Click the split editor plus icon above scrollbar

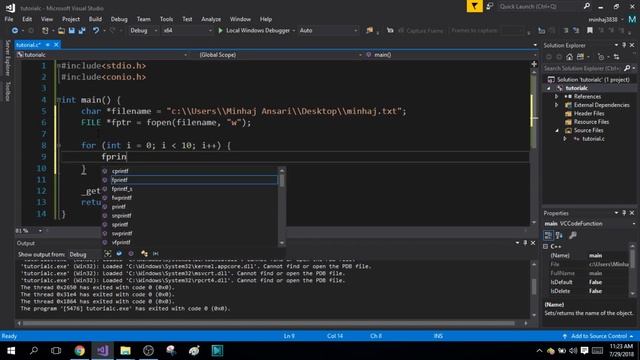coord(534,64)
